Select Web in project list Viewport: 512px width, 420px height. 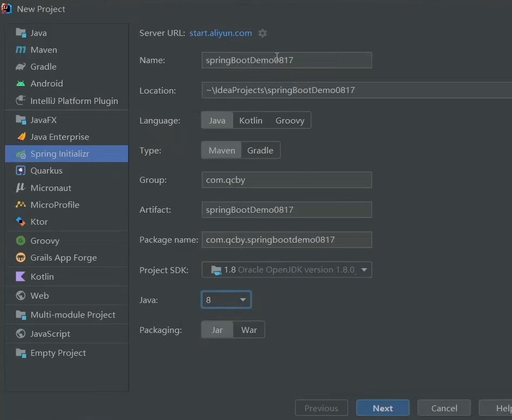click(x=66, y=295)
